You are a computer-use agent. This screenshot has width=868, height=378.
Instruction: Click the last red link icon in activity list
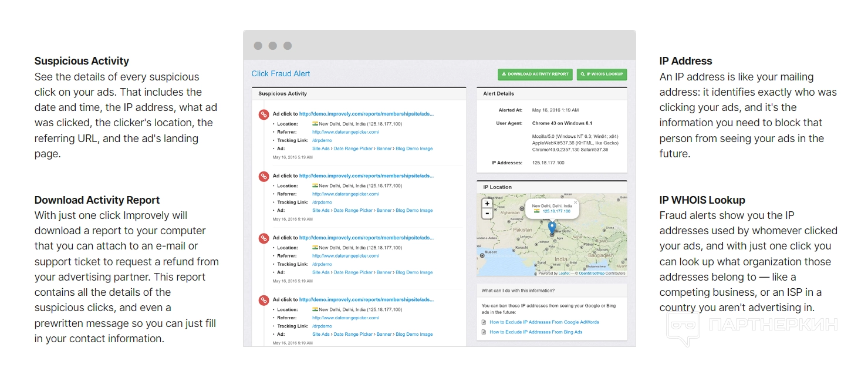[x=264, y=300]
